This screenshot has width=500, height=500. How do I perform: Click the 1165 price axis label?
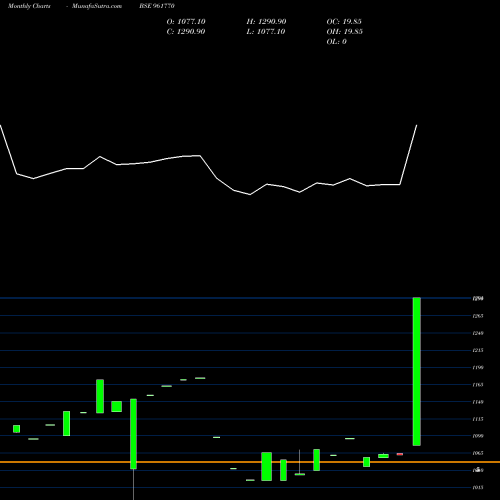click(x=478, y=385)
